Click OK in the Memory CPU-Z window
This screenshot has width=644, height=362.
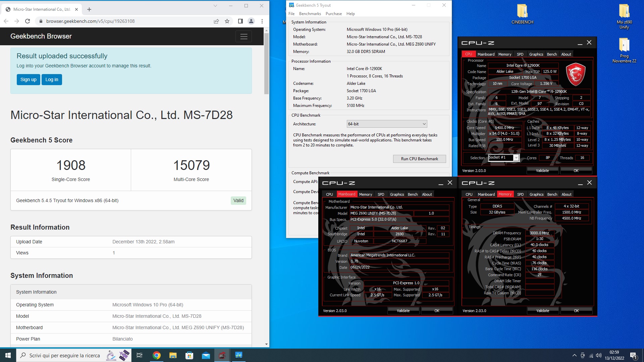(576, 311)
